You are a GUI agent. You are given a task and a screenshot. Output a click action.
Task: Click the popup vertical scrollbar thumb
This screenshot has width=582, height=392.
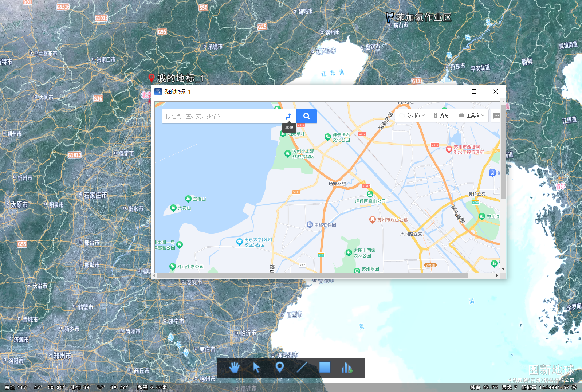pyautogui.click(x=503, y=152)
